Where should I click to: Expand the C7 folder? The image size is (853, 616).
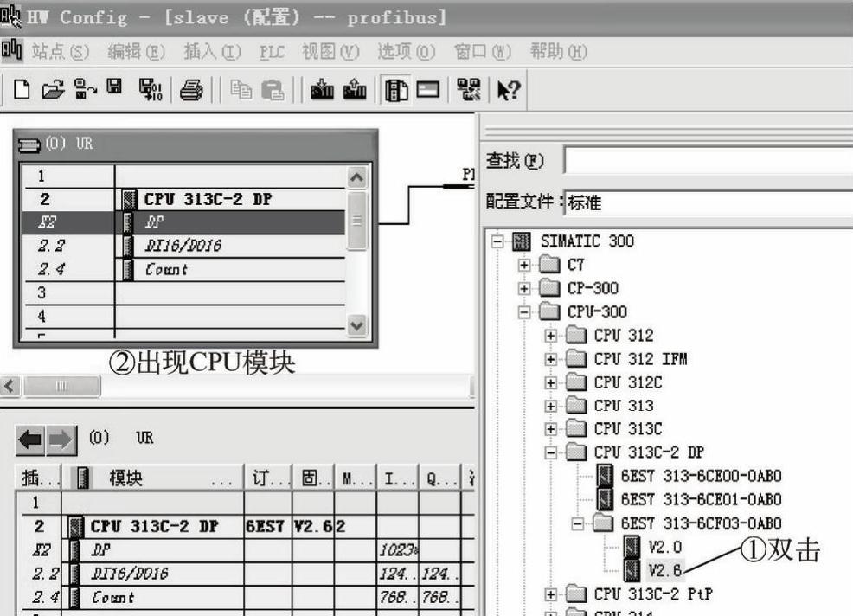click(524, 265)
